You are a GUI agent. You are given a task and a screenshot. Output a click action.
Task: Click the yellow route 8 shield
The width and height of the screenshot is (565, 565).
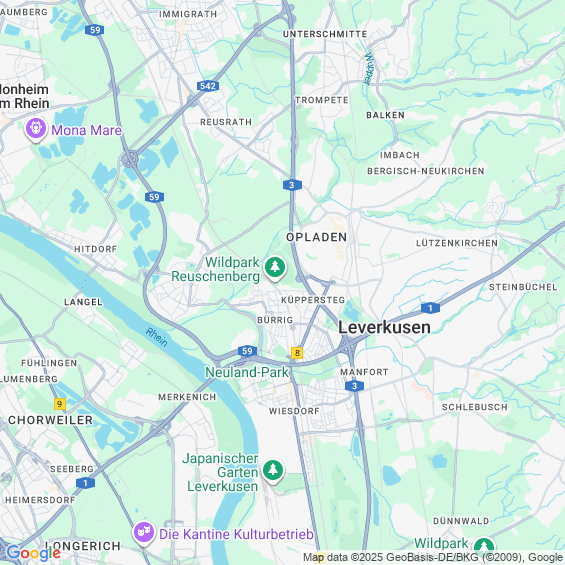pyautogui.click(x=297, y=353)
